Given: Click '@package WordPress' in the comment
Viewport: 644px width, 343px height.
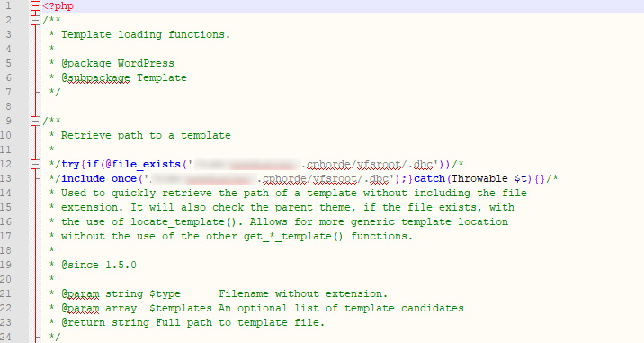Looking at the screenshot, I should pyautogui.click(x=118, y=63).
